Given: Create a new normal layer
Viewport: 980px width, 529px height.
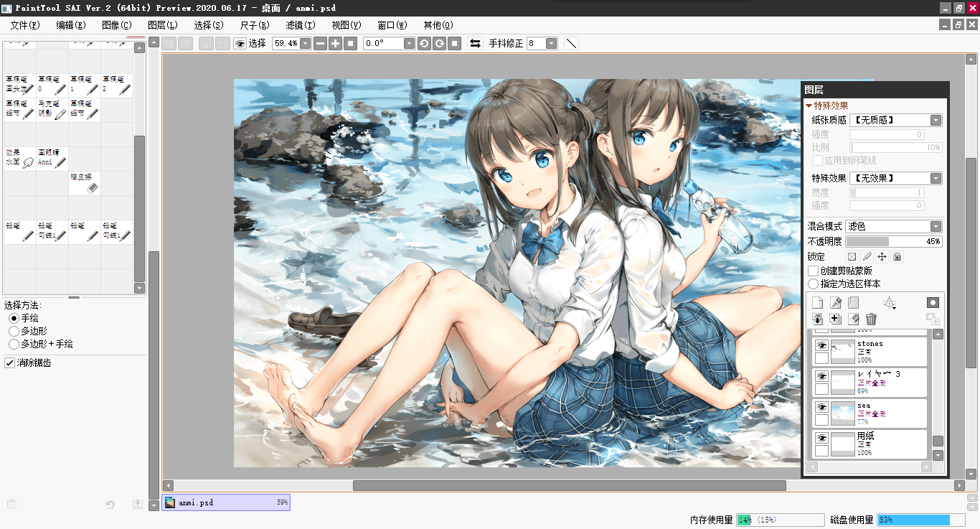Looking at the screenshot, I should tap(817, 303).
